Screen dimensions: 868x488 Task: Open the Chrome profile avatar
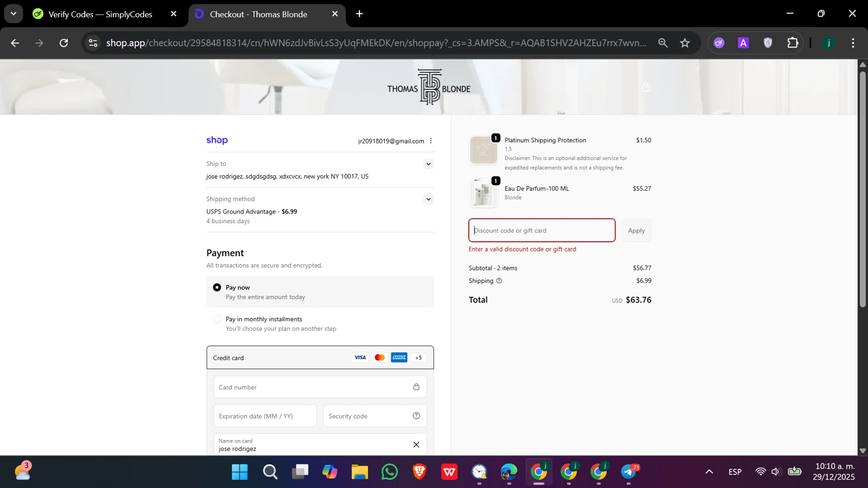[829, 43]
